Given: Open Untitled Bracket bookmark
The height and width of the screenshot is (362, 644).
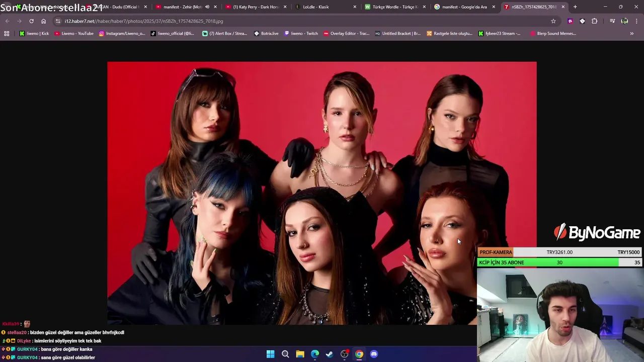Looking at the screenshot, I should click(397, 34).
